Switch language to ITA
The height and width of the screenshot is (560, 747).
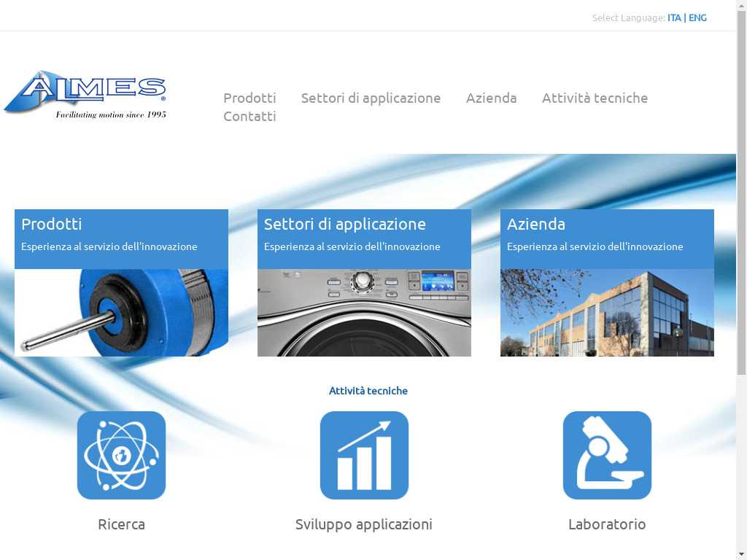(674, 17)
